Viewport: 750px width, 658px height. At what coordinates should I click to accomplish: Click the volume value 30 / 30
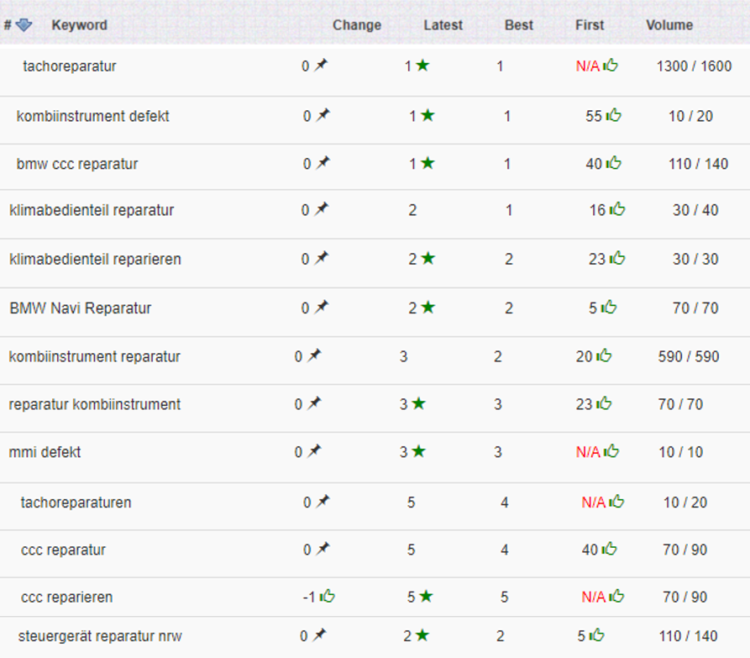point(695,259)
